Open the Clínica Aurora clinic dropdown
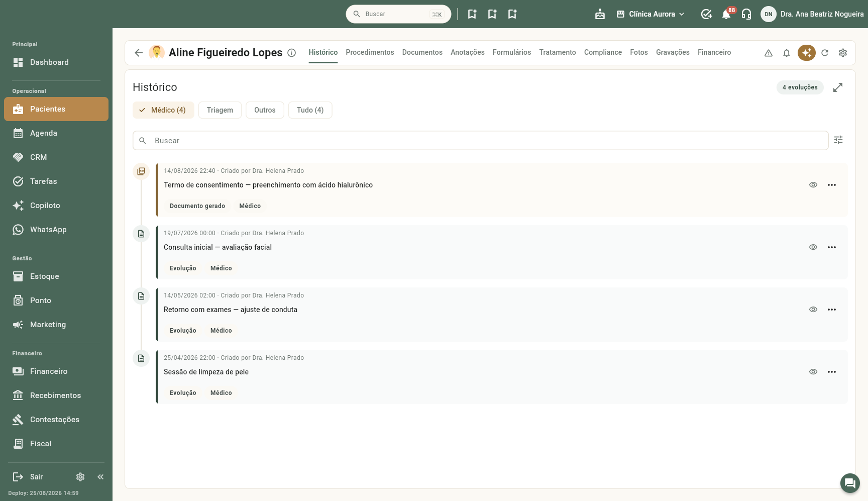The image size is (868, 501). 650,14
